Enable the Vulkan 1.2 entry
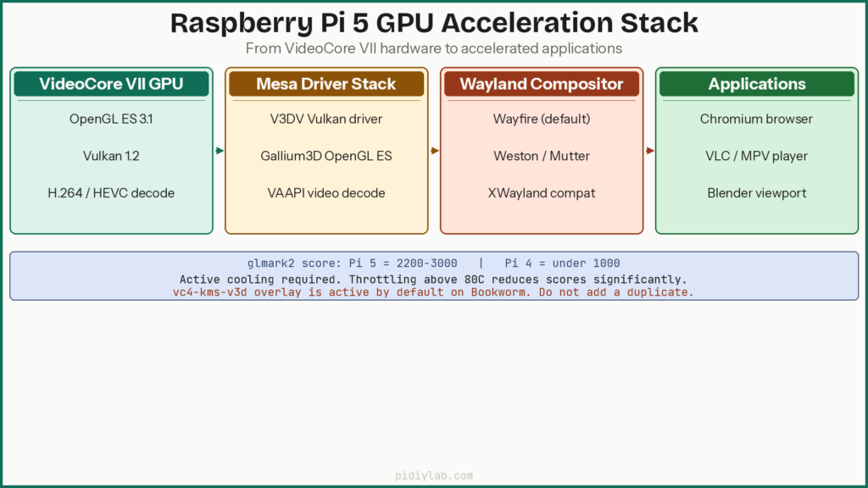The height and width of the screenshot is (488, 868). click(111, 156)
